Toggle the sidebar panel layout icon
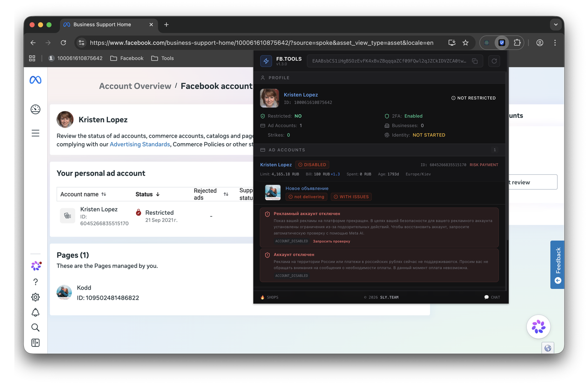Screen dimensions: 588x385 (35, 343)
